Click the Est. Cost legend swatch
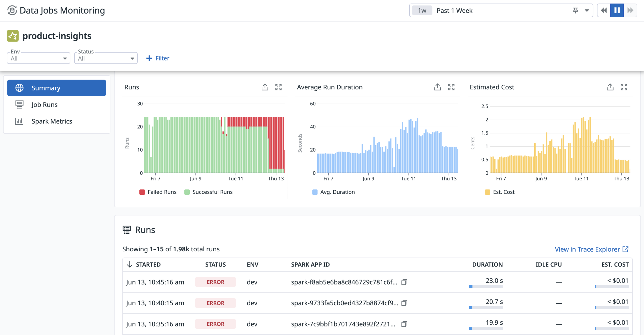 coord(487,192)
